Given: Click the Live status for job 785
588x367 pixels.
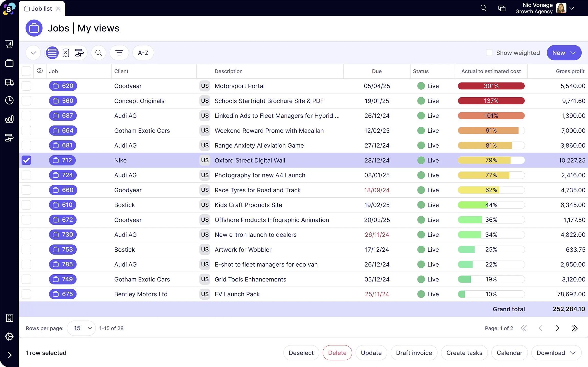Looking at the screenshot, I should pos(428,264).
